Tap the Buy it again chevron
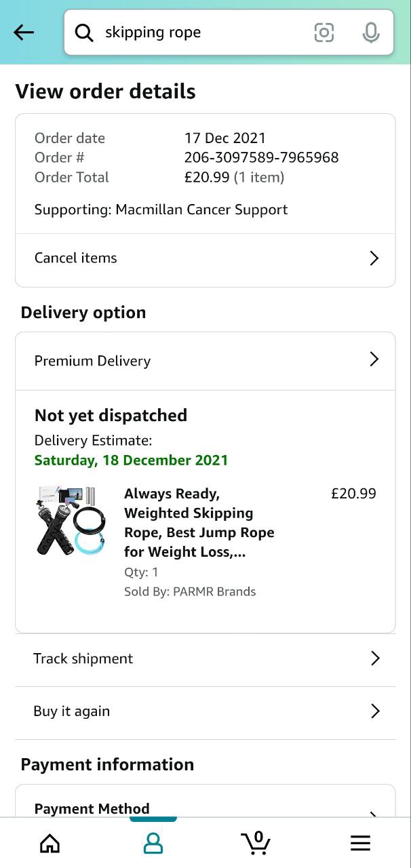The width and height of the screenshot is (411, 868). click(x=375, y=711)
